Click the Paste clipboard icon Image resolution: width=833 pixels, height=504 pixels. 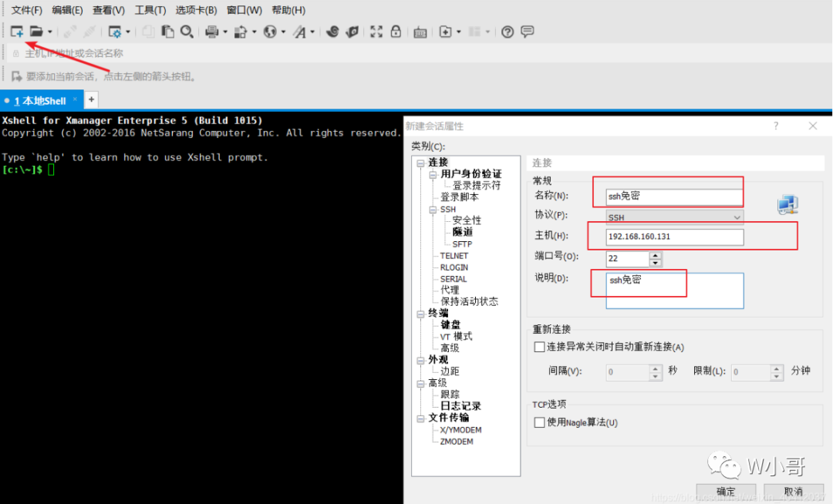click(168, 32)
